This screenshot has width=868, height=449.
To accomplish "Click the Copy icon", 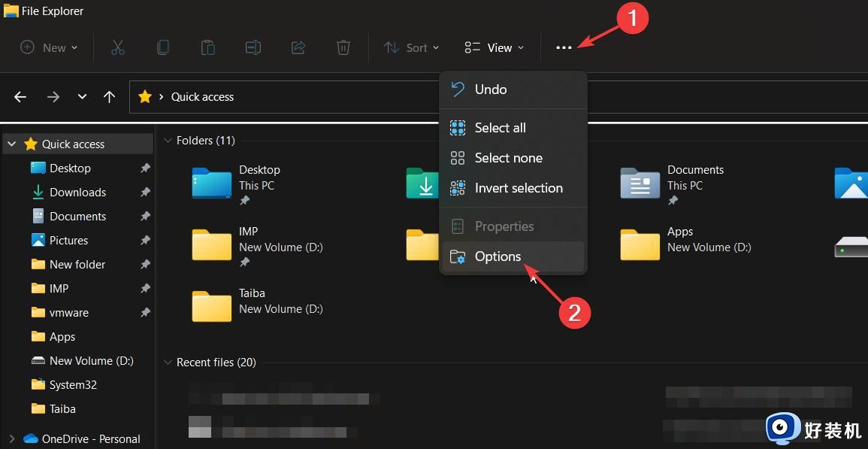I will click(x=162, y=47).
